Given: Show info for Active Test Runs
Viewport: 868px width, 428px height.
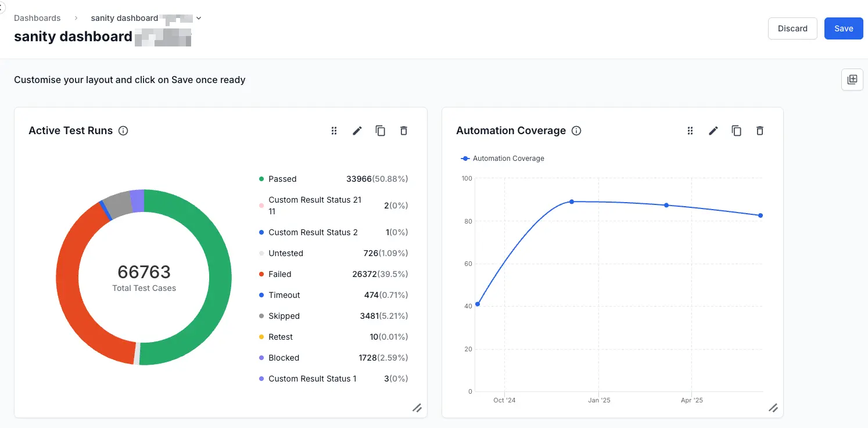Looking at the screenshot, I should point(123,131).
